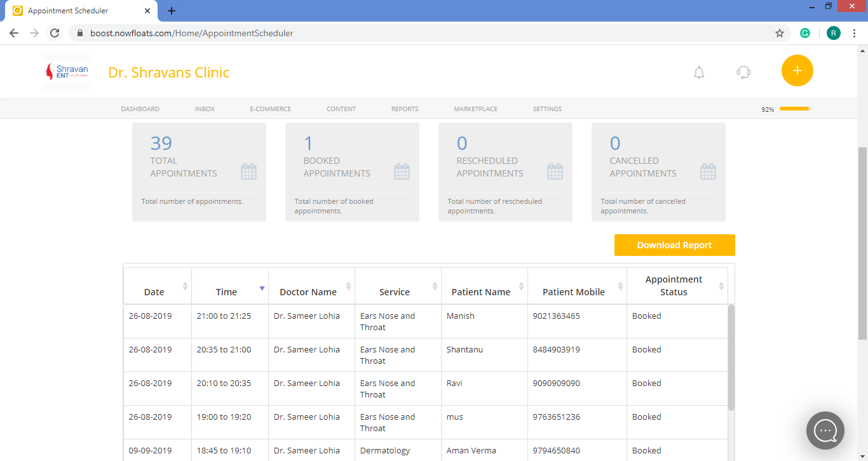Screen dimensions: 868x461
Task: Click patient name Manish
Action: click(461, 316)
